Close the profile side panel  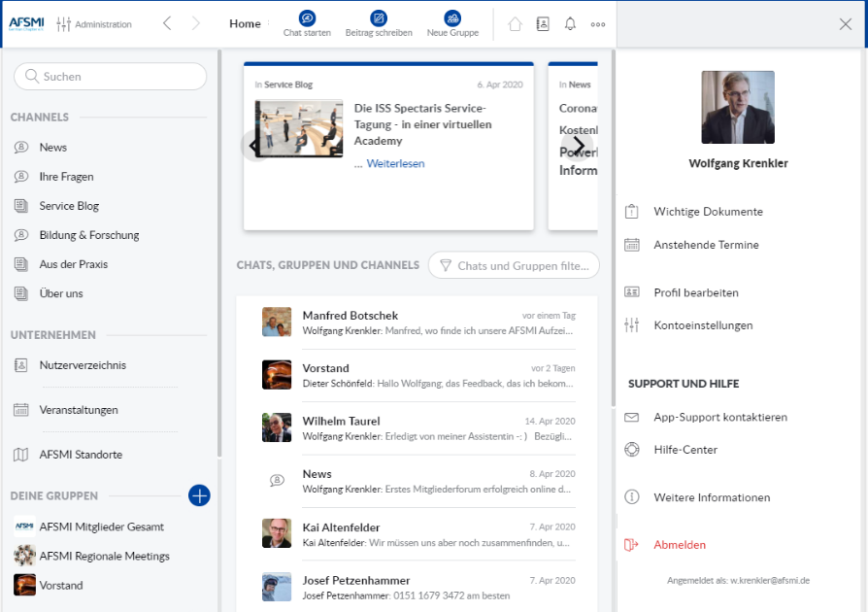[x=846, y=24]
